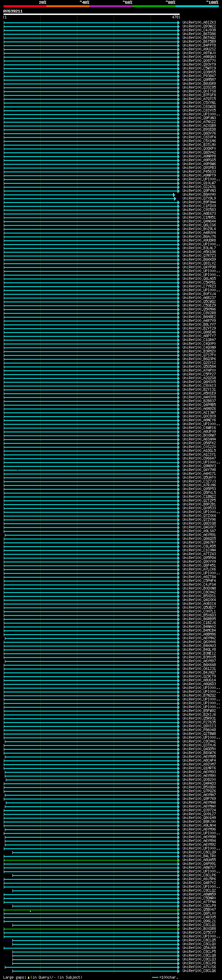Select hit UniRef100_Q6XHV6
Screen dimensions: 222x980
pyautogui.click(x=199, y=642)
